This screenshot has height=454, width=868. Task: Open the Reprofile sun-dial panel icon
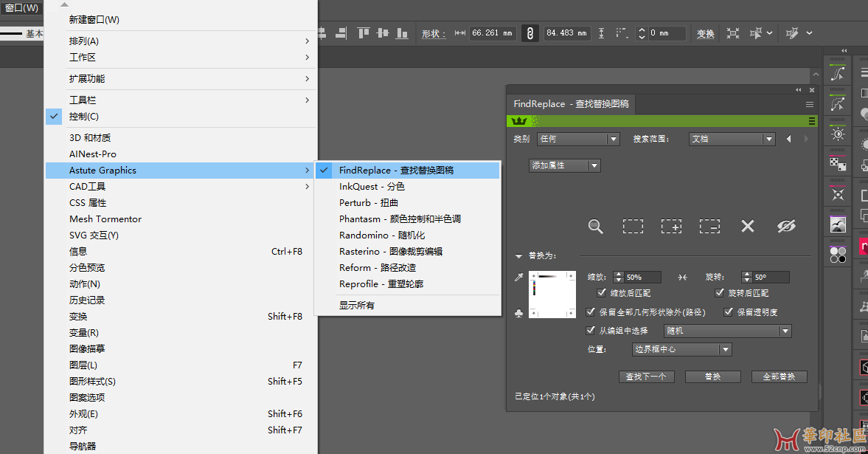click(x=838, y=134)
